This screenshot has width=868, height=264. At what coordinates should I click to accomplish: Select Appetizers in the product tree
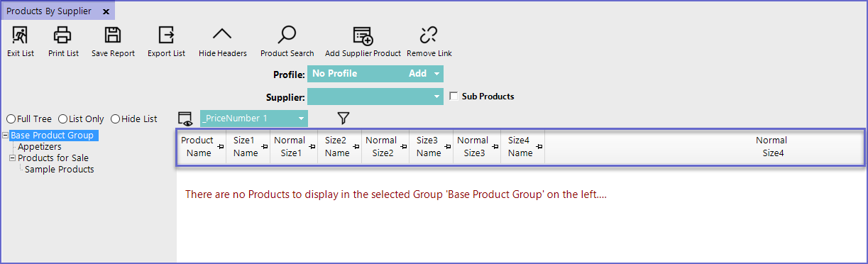coord(40,147)
